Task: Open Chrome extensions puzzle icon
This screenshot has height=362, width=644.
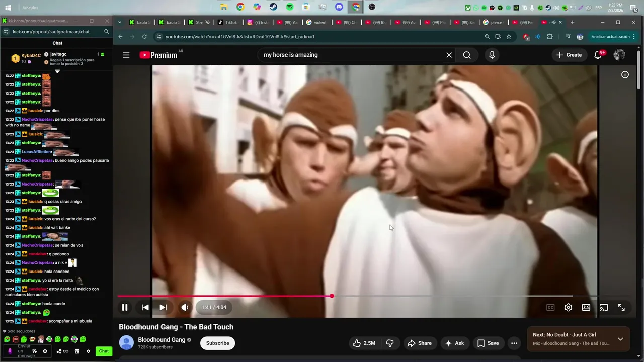Action: click(x=549, y=37)
